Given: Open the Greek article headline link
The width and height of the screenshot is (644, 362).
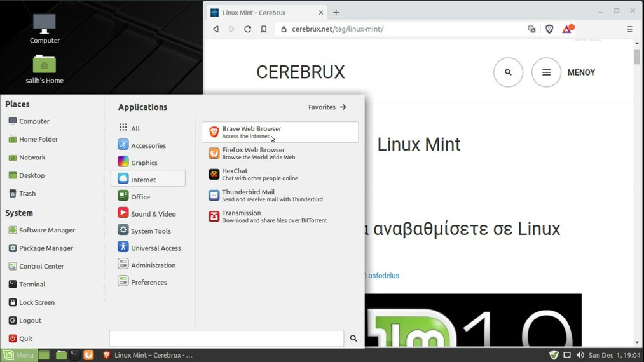Looking at the screenshot, I should pos(463,229).
